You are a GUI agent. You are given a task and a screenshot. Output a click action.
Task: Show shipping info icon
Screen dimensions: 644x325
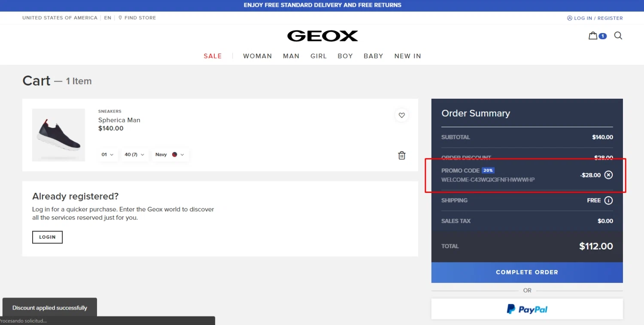pyautogui.click(x=608, y=200)
